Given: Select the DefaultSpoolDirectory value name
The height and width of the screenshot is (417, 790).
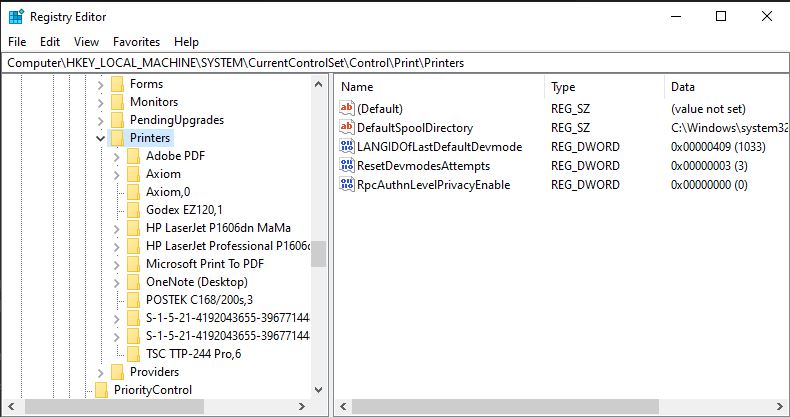Looking at the screenshot, I should (x=415, y=128).
